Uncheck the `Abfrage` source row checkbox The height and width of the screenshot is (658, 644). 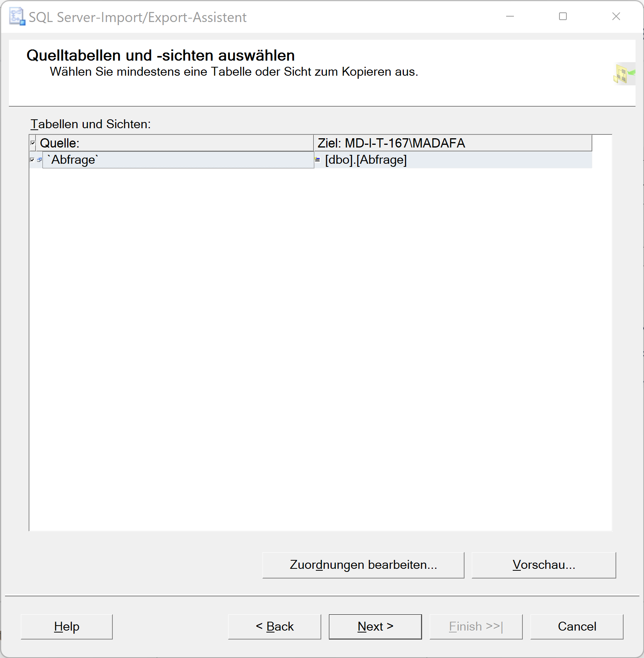[x=32, y=160]
